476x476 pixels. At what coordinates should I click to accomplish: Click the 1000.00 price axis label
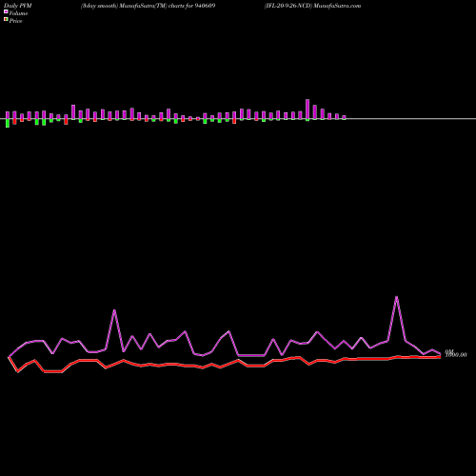(456, 354)
